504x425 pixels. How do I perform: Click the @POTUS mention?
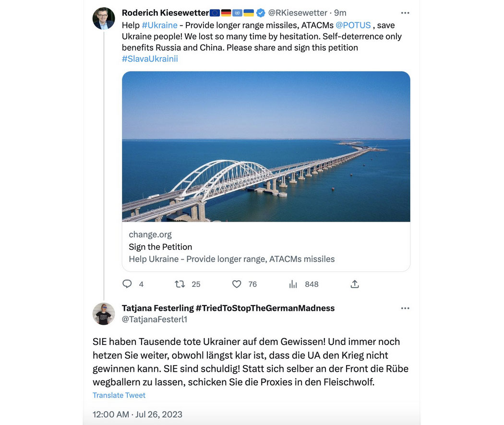coord(353,25)
